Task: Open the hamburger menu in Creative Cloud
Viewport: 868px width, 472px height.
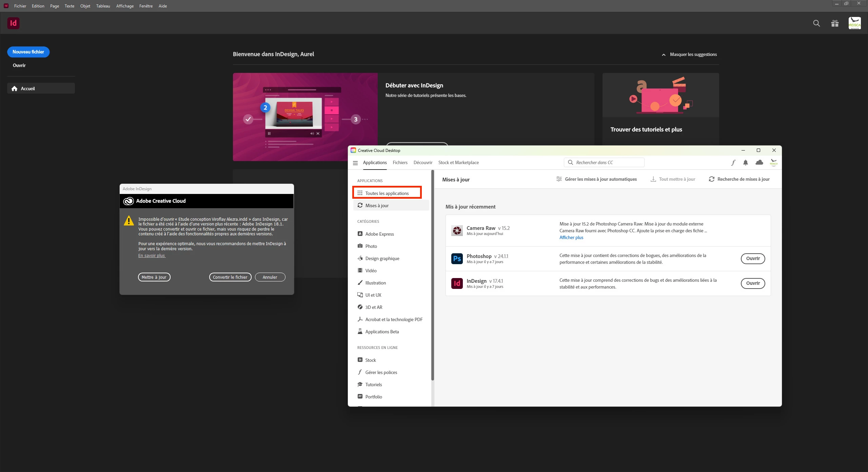Action: 355,163
